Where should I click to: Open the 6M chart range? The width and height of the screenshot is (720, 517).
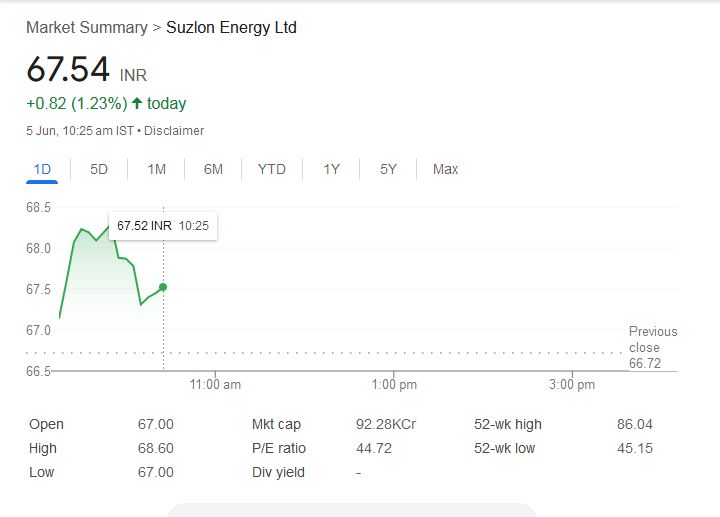213,169
